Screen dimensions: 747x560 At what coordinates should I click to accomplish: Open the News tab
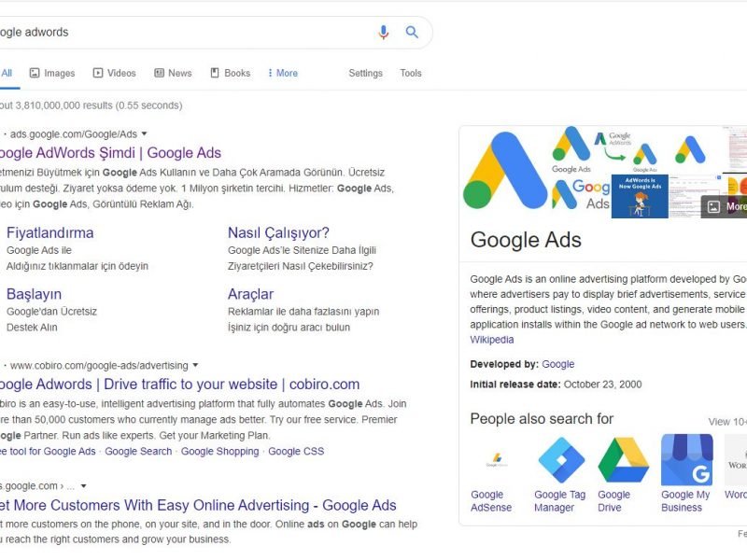pos(173,73)
